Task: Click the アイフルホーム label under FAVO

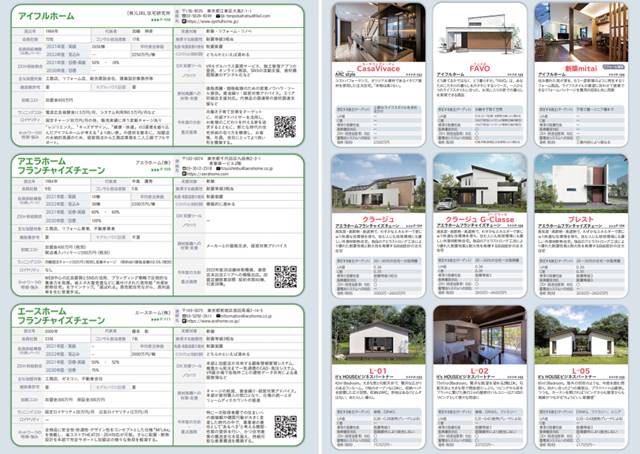Action: point(450,75)
